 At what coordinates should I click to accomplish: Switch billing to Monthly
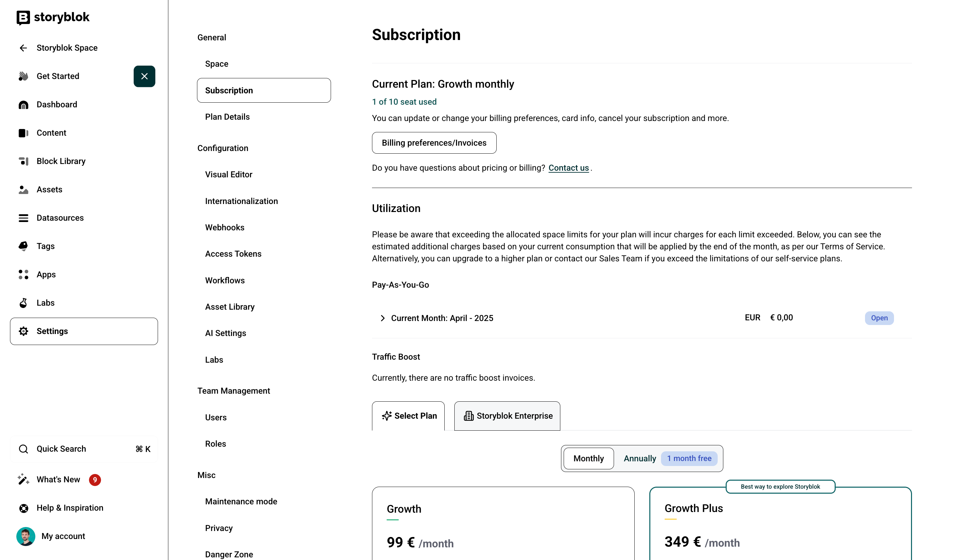[589, 458]
